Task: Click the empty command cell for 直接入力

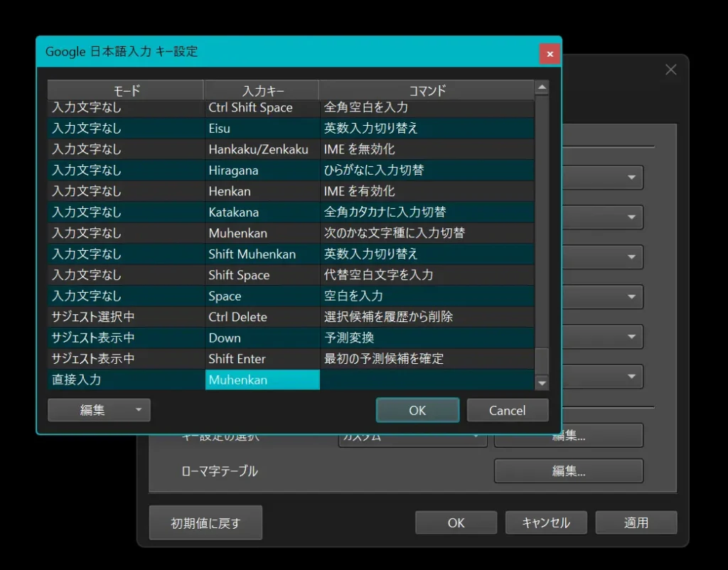Action: pos(427,380)
